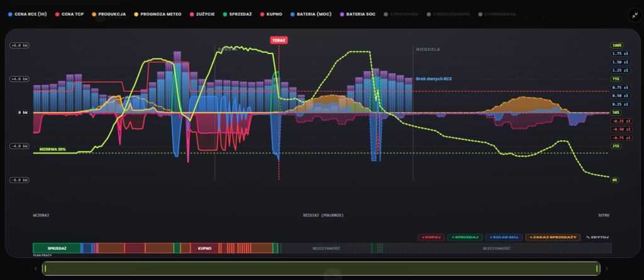The width and height of the screenshot is (644, 280).
Task: Hide the BATERIA (MOC) series
Action: click(312, 14)
